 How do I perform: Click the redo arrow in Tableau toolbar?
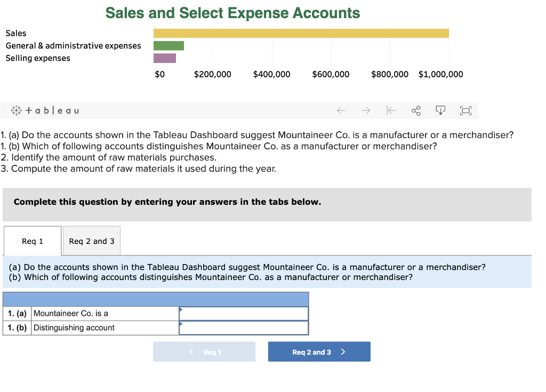tap(366, 110)
